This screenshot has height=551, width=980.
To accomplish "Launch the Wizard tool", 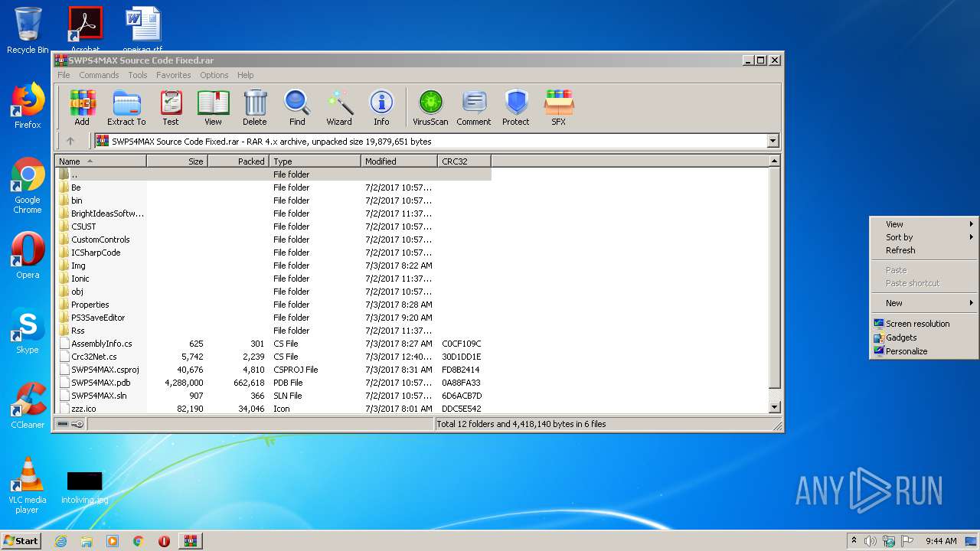I will 339,107.
